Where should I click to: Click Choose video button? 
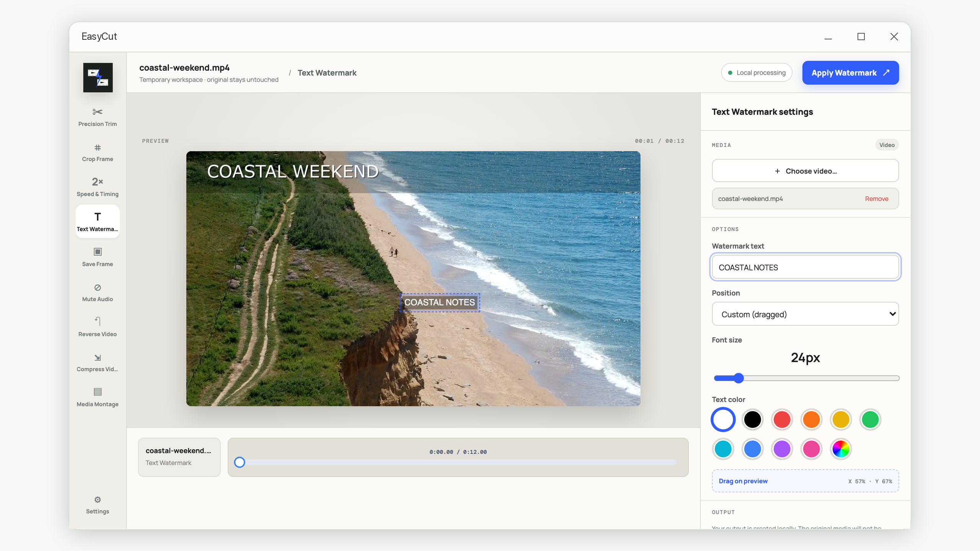pos(805,171)
